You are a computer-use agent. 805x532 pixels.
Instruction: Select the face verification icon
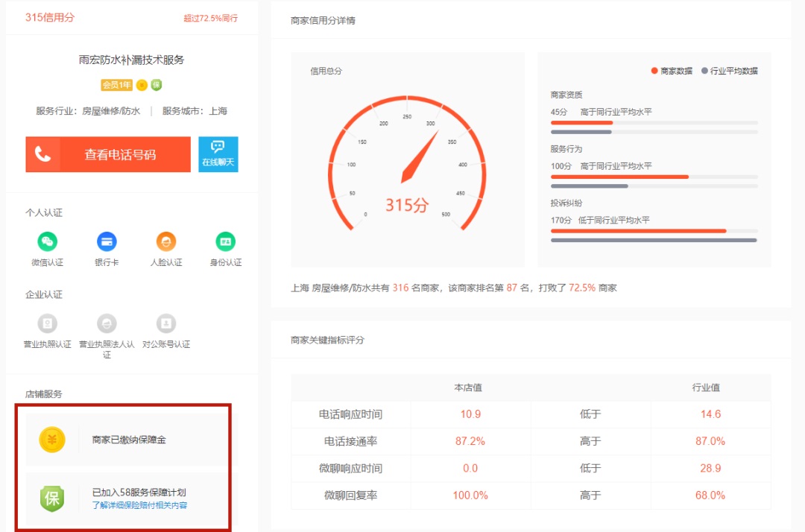pos(166,241)
